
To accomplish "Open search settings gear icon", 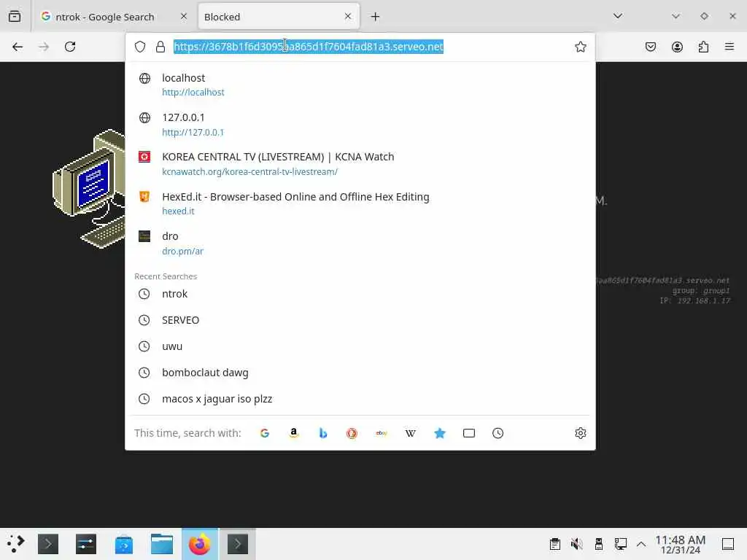I will (x=580, y=433).
